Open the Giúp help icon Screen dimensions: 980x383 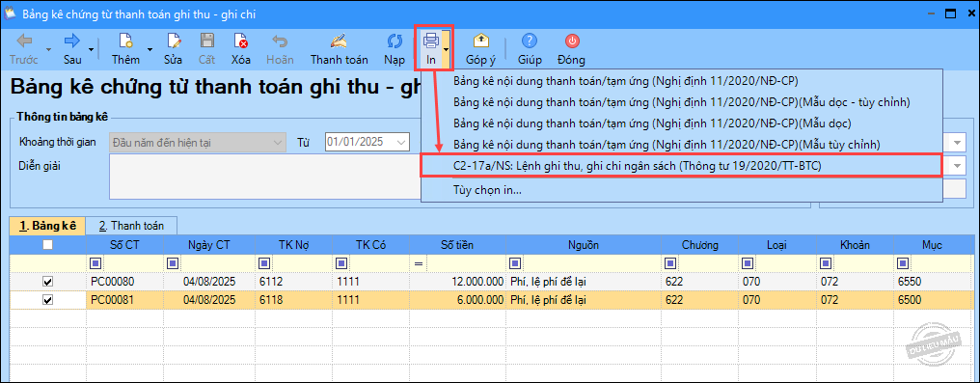click(530, 41)
